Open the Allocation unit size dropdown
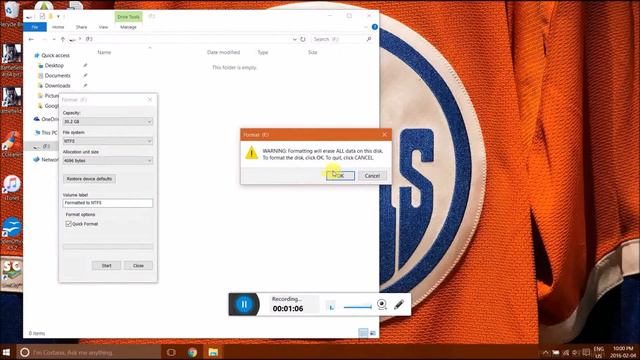 click(x=108, y=161)
